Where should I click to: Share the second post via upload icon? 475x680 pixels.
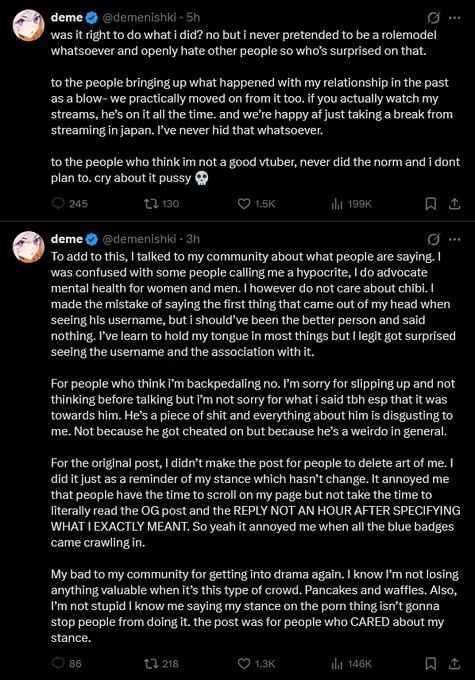(454, 663)
